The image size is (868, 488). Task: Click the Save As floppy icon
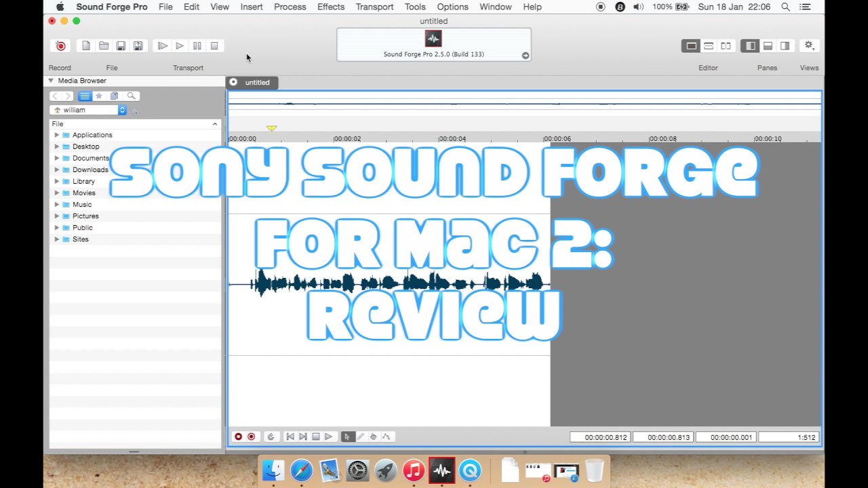(138, 46)
